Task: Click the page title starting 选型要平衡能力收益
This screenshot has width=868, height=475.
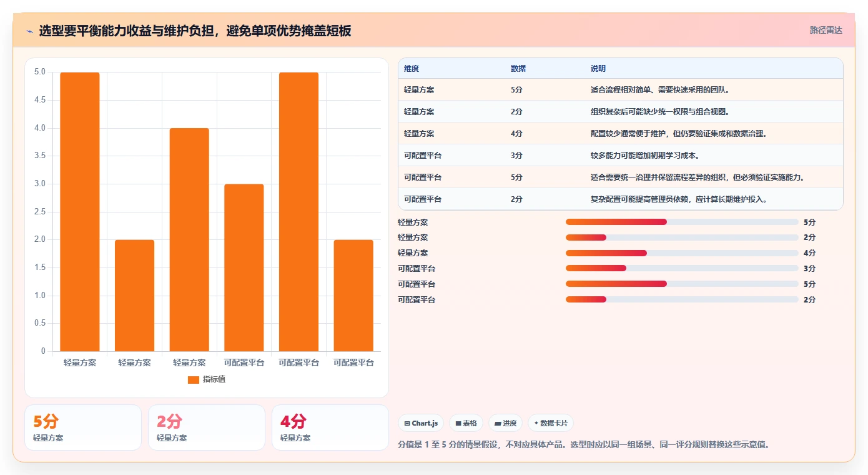Action: [x=195, y=31]
